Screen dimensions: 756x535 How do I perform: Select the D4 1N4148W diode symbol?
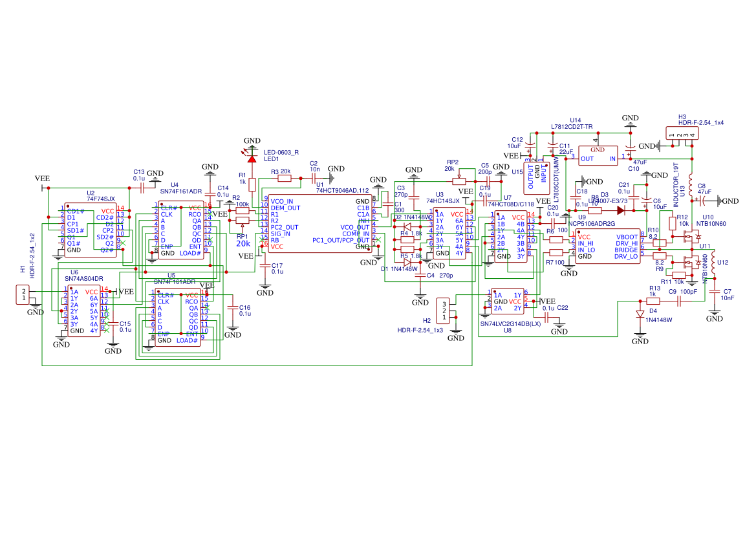click(640, 314)
